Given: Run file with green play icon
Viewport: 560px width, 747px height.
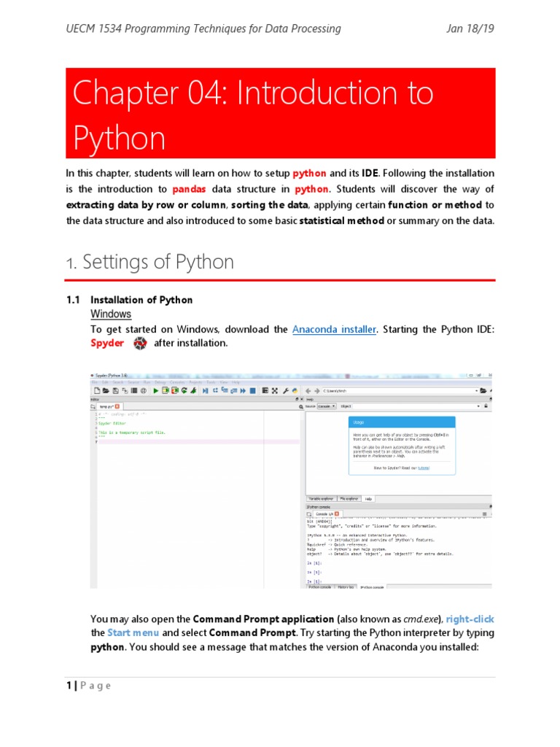Looking at the screenshot, I should [x=156, y=391].
